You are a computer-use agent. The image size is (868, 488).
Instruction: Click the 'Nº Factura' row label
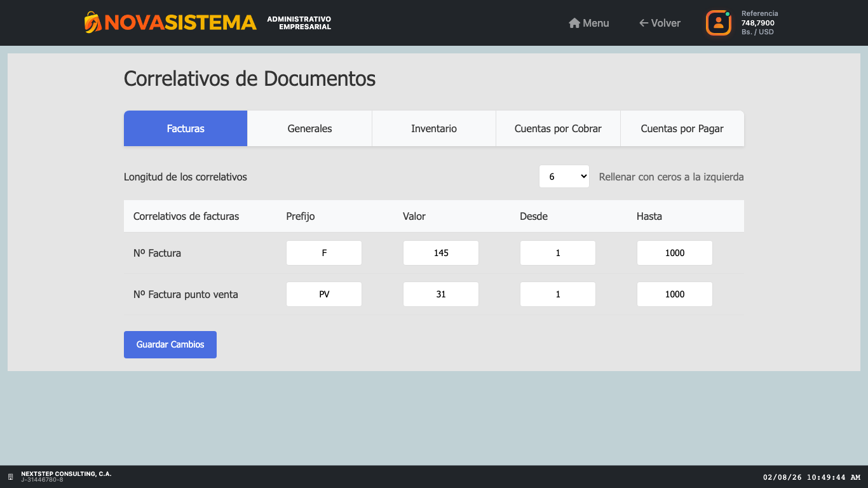[x=157, y=253]
